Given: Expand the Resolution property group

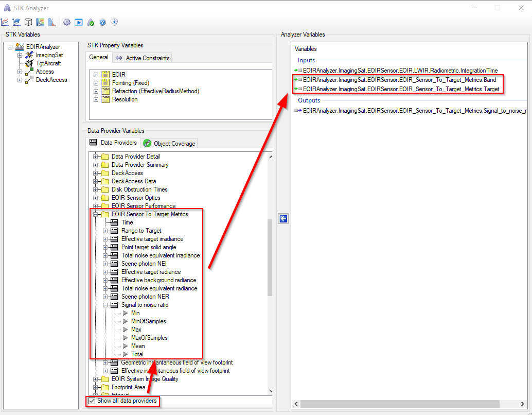Looking at the screenshot, I should point(96,99).
